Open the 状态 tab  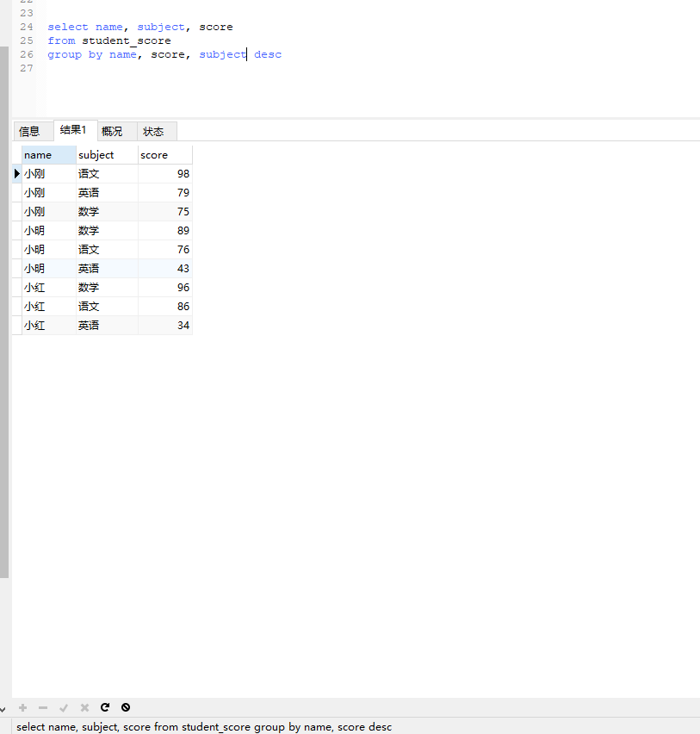pyautogui.click(x=158, y=132)
